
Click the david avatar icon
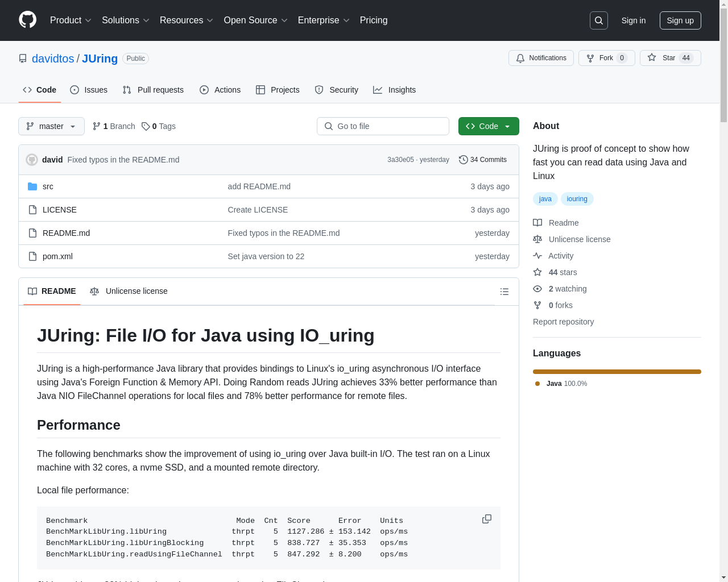(x=32, y=160)
